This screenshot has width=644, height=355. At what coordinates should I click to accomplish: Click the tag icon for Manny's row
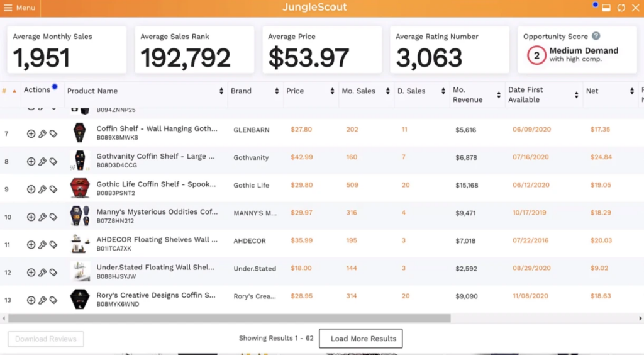click(x=53, y=217)
